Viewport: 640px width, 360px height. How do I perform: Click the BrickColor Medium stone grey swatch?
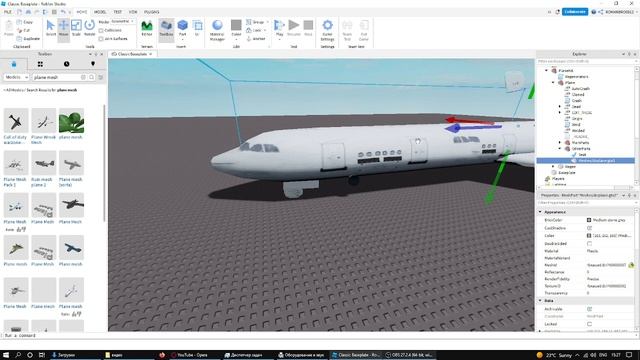(589, 220)
